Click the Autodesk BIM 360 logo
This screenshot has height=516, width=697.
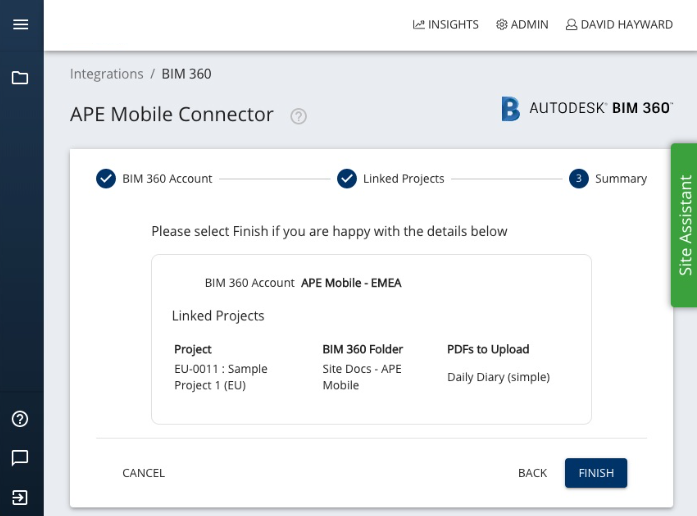[587, 108]
